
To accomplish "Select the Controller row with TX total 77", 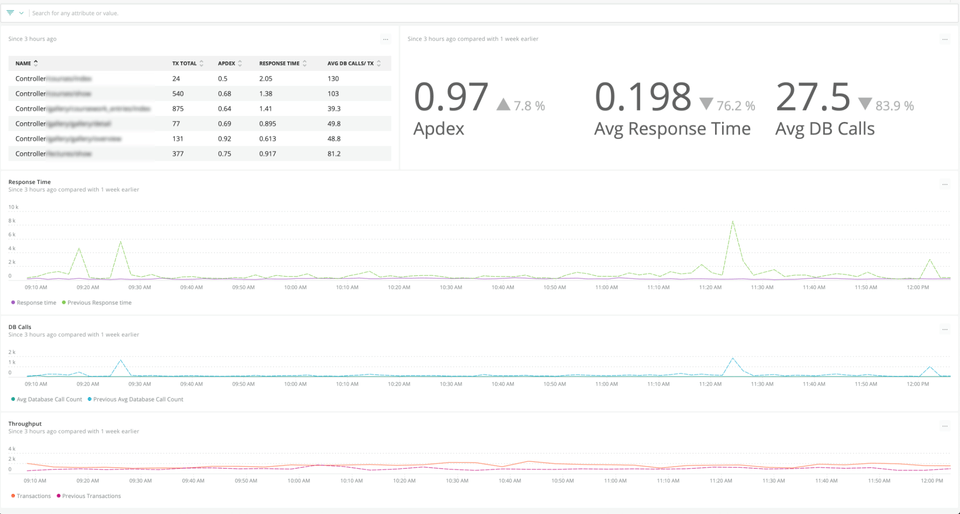I will pyautogui.click(x=200, y=124).
